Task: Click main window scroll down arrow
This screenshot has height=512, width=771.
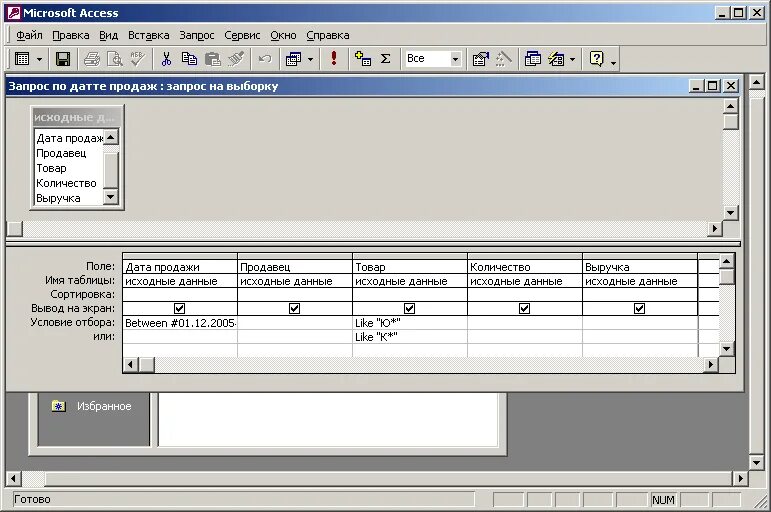Action: point(757,462)
